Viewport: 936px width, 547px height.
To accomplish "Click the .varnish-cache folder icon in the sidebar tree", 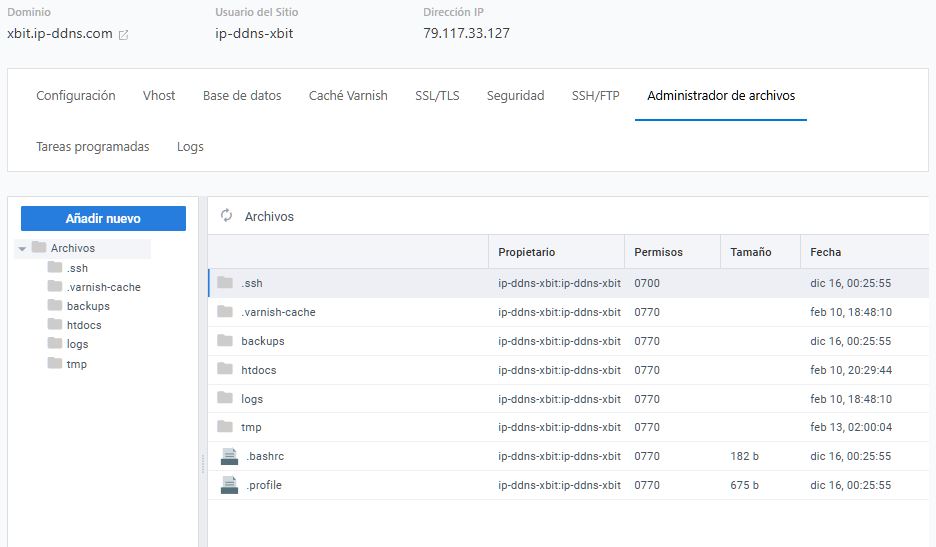I will click(55, 286).
